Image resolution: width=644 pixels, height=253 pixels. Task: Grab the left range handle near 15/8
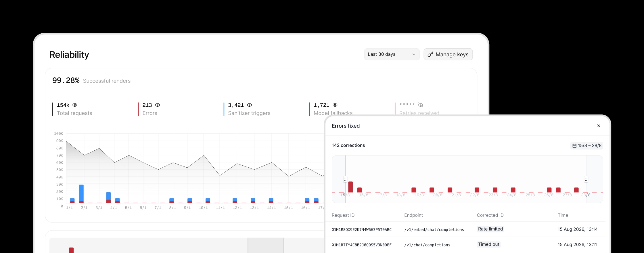tap(345, 179)
